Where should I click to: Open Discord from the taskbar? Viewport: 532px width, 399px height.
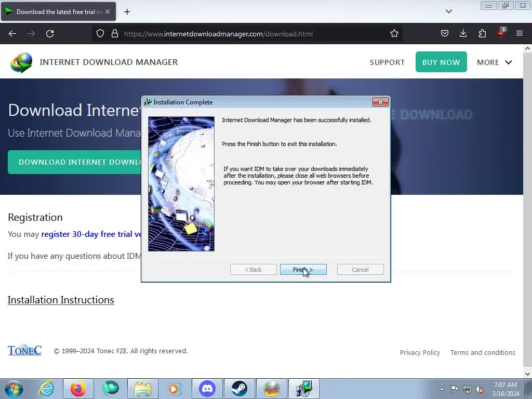point(207,389)
